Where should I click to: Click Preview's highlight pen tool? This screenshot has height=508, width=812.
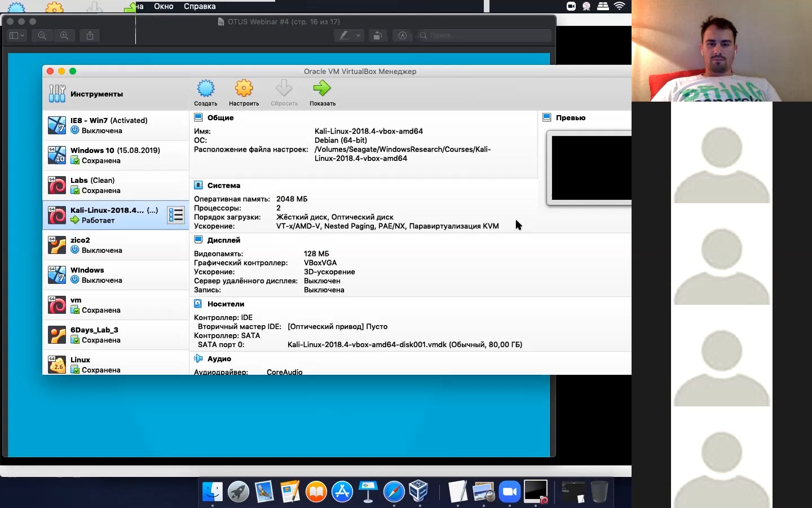pyautogui.click(x=343, y=36)
